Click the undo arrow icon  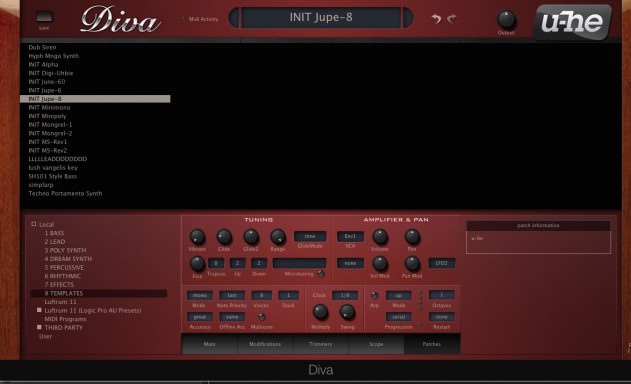pyautogui.click(x=436, y=19)
